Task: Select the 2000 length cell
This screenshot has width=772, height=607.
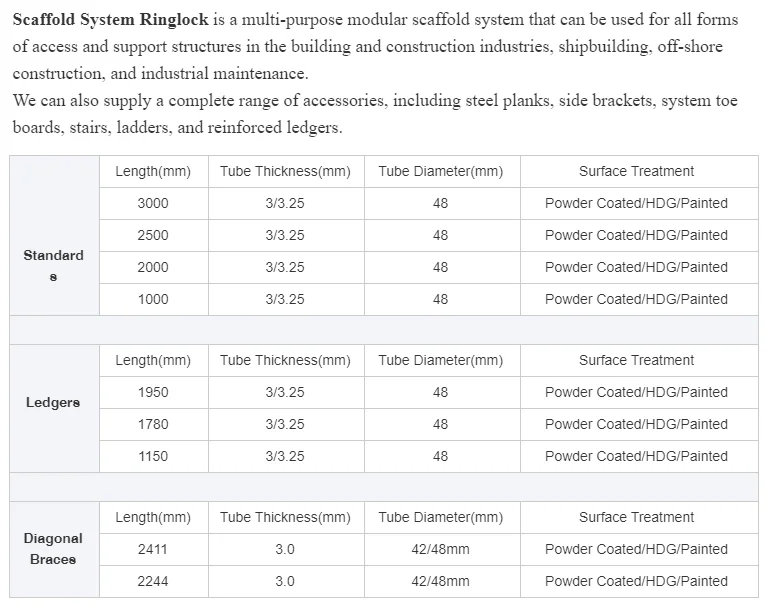Action: tap(154, 267)
